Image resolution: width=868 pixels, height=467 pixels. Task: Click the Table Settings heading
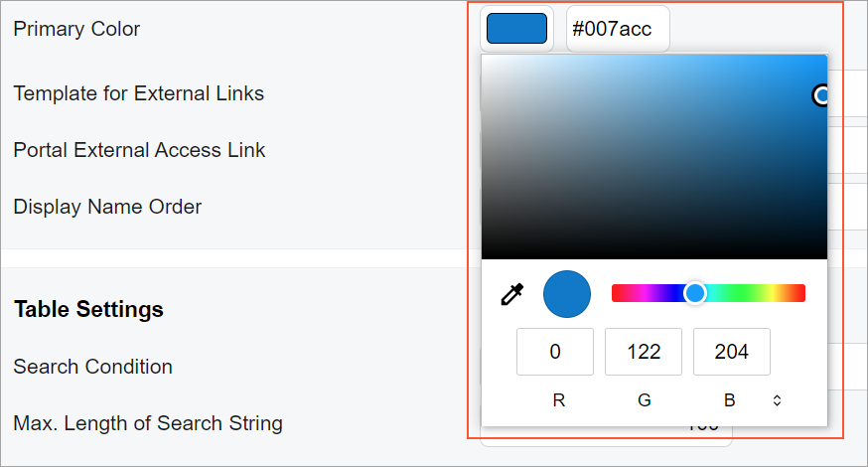click(88, 309)
